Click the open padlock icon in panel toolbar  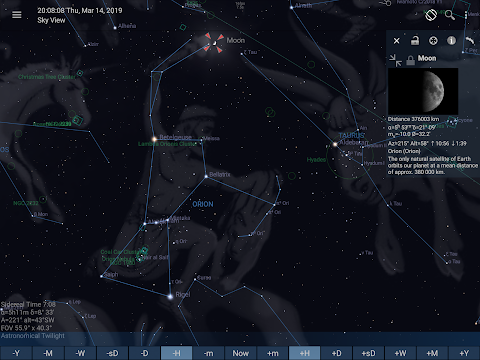415,41
